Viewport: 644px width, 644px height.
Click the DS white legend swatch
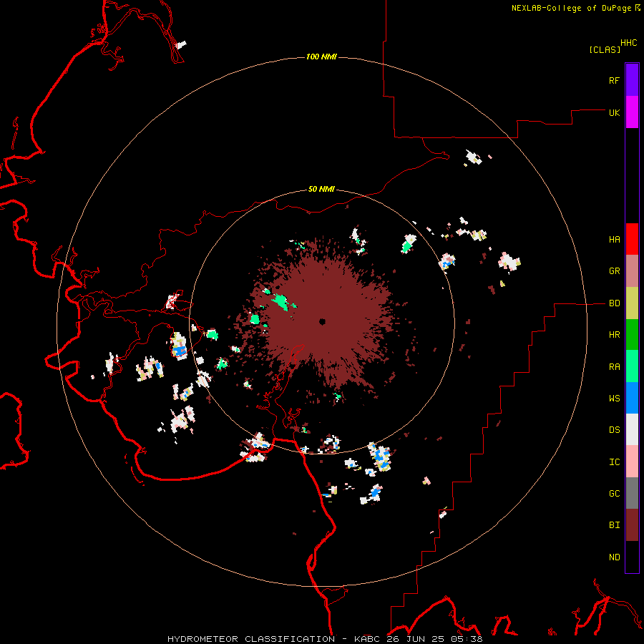click(x=632, y=429)
